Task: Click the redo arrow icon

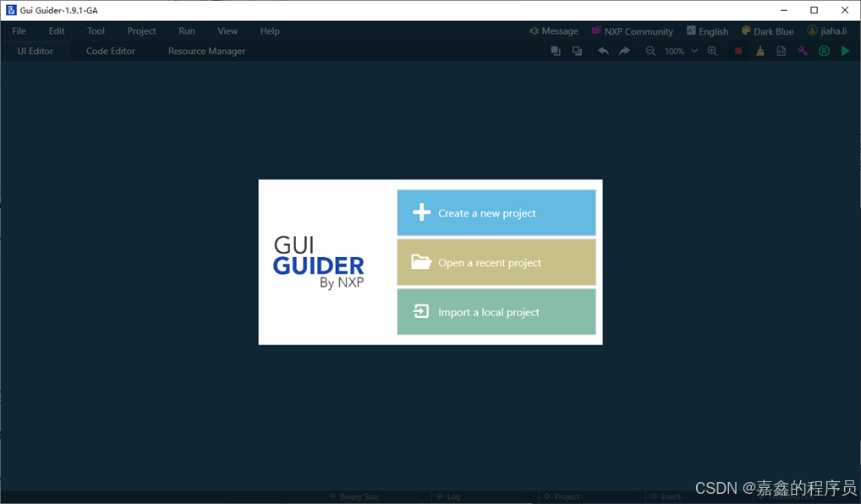Action: coord(624,51)
